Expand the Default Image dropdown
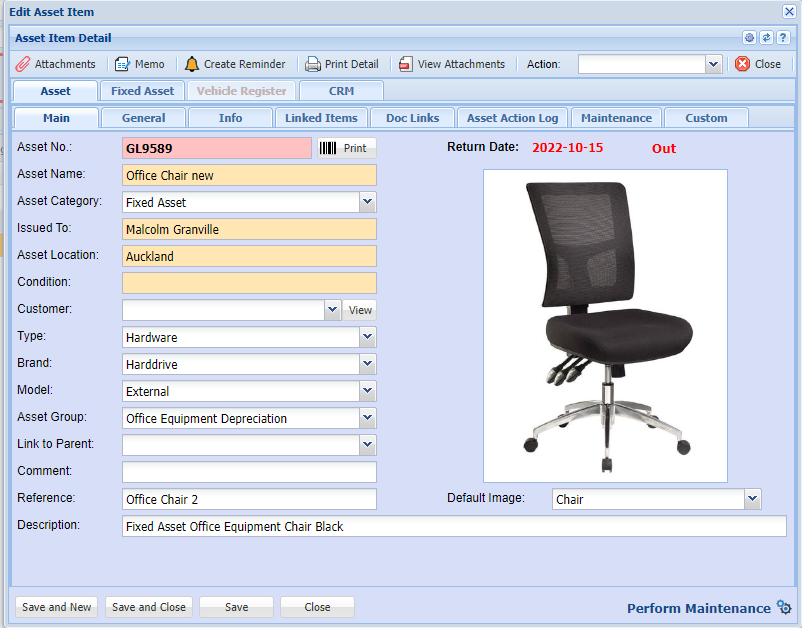This screenshot has width=802, height=628. click(x=752, y=499)
